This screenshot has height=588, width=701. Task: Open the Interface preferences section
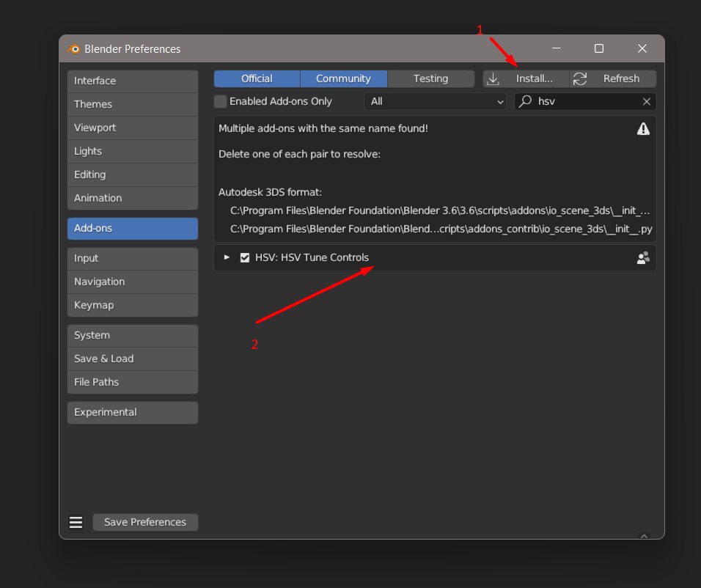[x=132, y=81]
